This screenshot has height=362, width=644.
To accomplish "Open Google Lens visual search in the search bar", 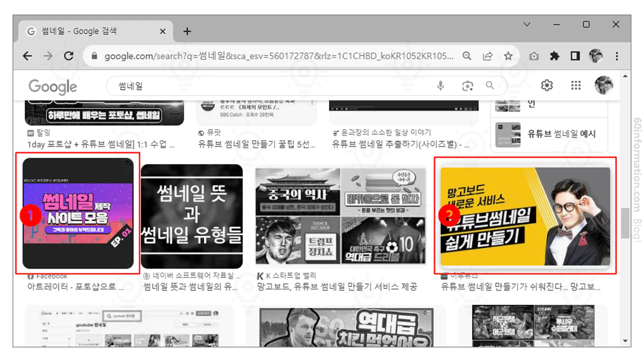I will 467,86.
